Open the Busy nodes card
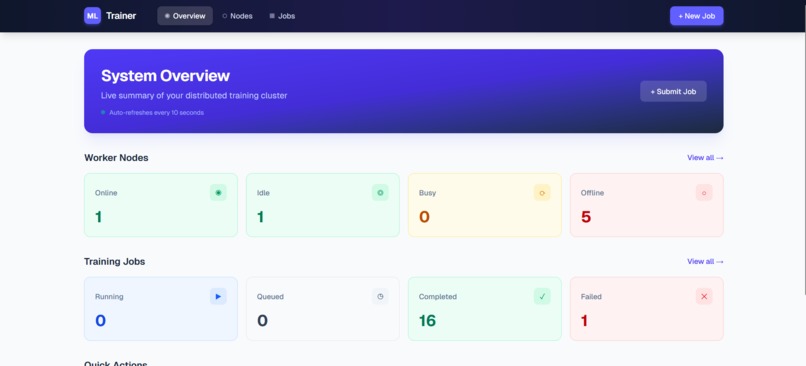 pos(485,205)
